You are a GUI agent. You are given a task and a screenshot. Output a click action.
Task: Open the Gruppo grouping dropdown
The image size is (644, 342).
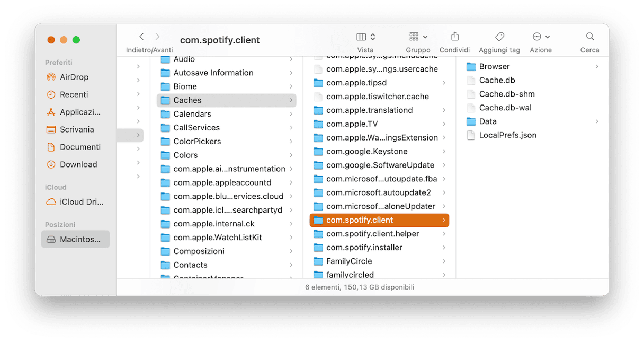(x=418, y=37)
